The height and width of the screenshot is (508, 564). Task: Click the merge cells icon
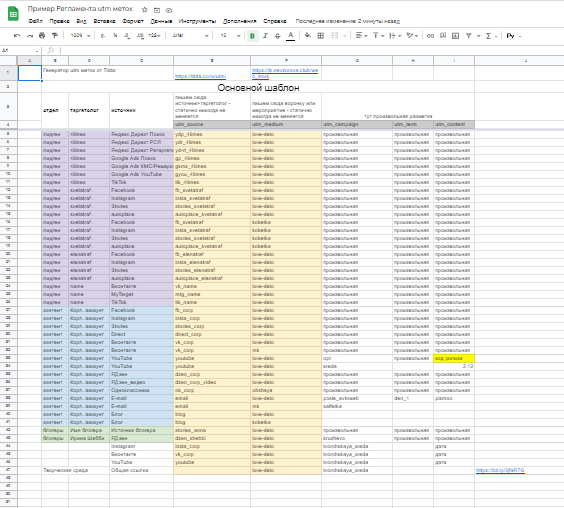[x=335, y=36]
